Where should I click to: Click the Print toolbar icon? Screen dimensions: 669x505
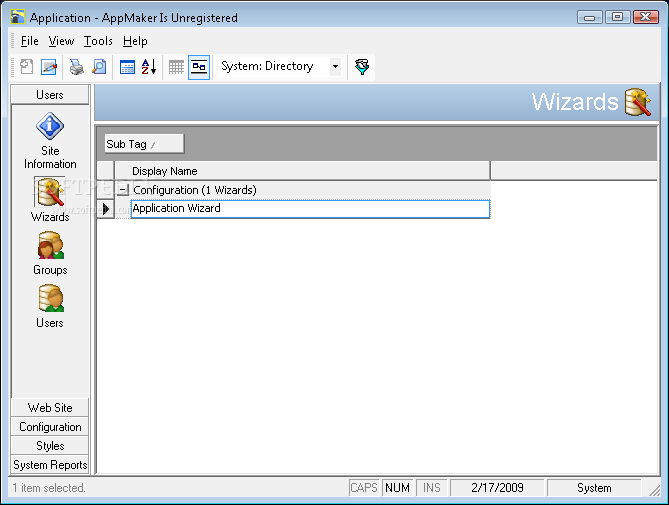pyautogui.click(x=77, y=67)
